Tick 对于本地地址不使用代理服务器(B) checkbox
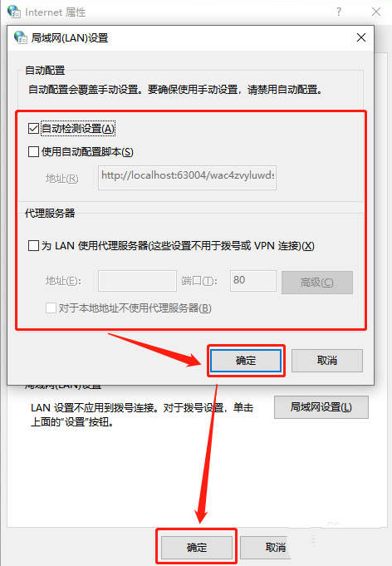Screen dimensions: 392x566 point(51,308)
